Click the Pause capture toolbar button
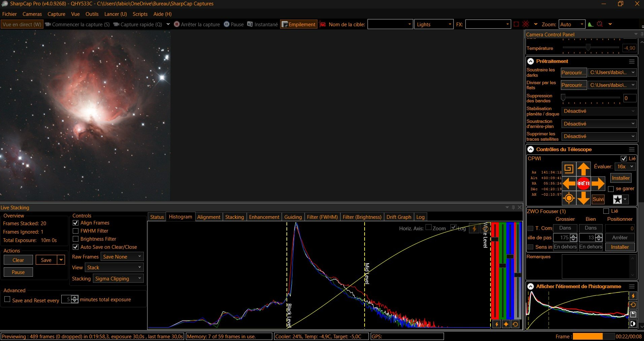Screen dimensions: 644x341 [x=234, y=24]
